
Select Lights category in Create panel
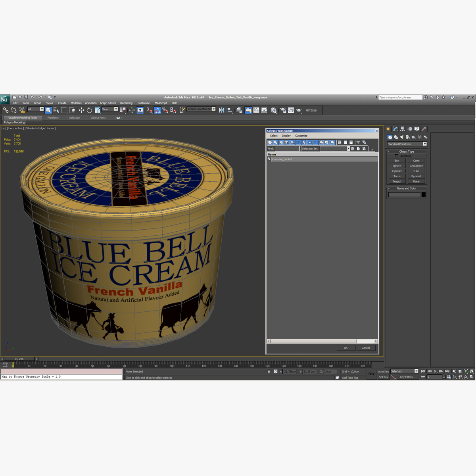(x=402, y=137)
